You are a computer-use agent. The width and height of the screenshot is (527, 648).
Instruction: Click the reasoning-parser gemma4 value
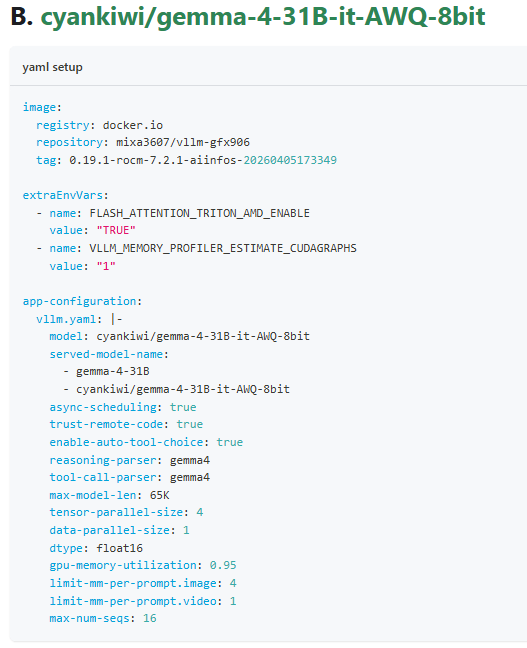point(190,460)
